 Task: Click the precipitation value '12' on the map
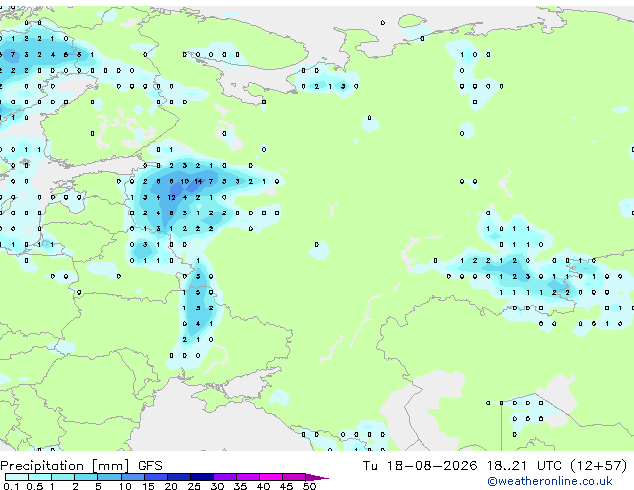coord(171,197)
